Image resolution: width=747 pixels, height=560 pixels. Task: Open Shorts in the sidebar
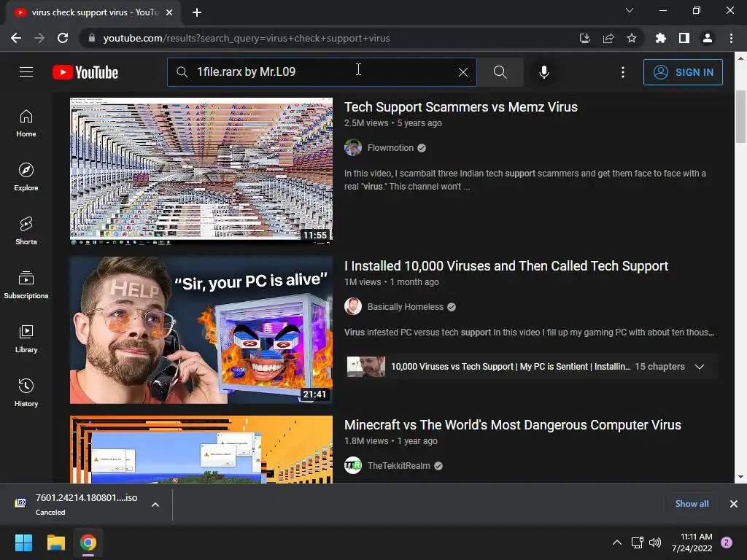pos(26,231)
